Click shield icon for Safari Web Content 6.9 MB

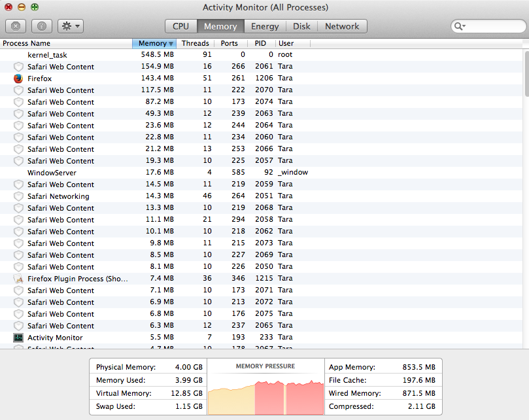(x=18, y=302)
